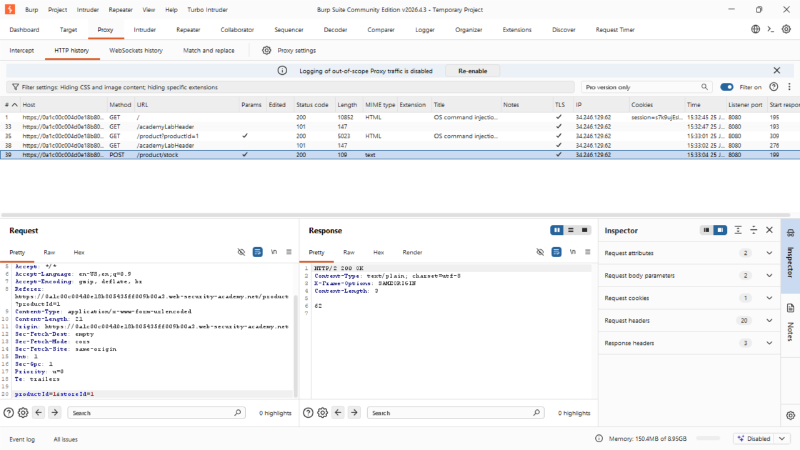Toggle pretty-print wrap icon in Request panel
This screenshot has width=800, height=450.
click(x=258, y=252)
